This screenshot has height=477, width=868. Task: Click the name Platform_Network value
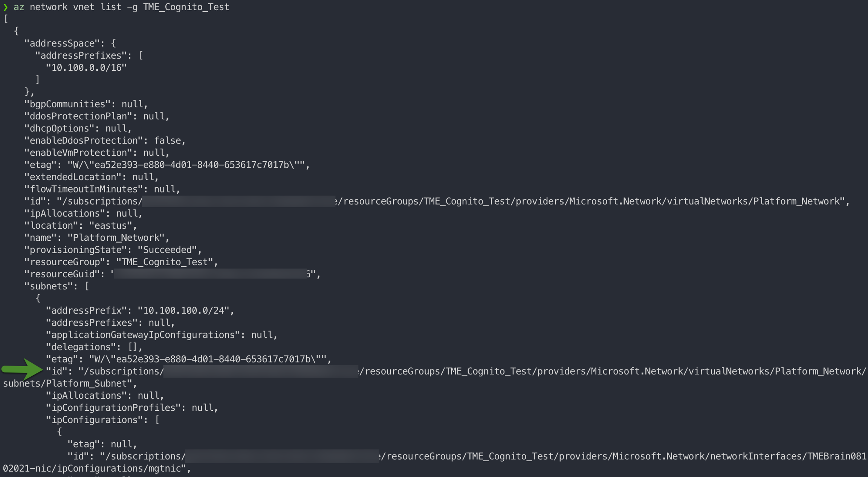click(x=116, y=238)
